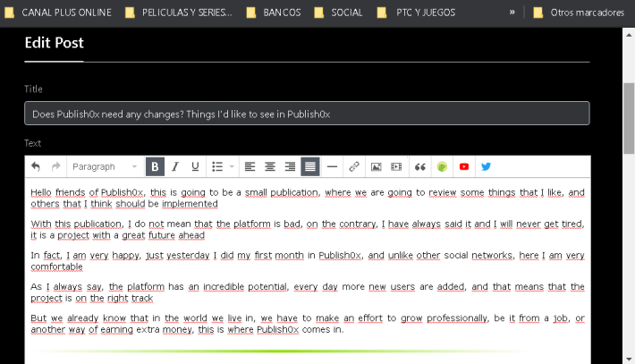The height and width of the screenshot is (364, 635).
Task: Align text to the left
Action: pos(250,166)
